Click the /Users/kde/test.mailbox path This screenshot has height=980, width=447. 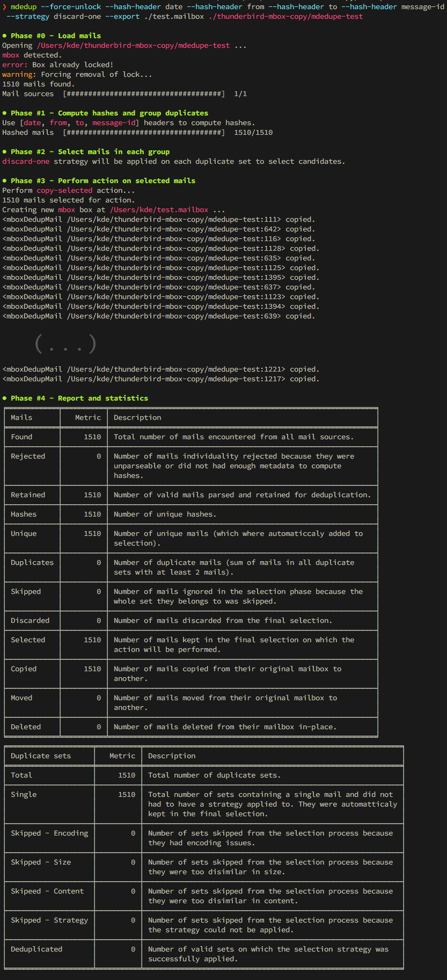pyautogui.click(x=159, y=210)
